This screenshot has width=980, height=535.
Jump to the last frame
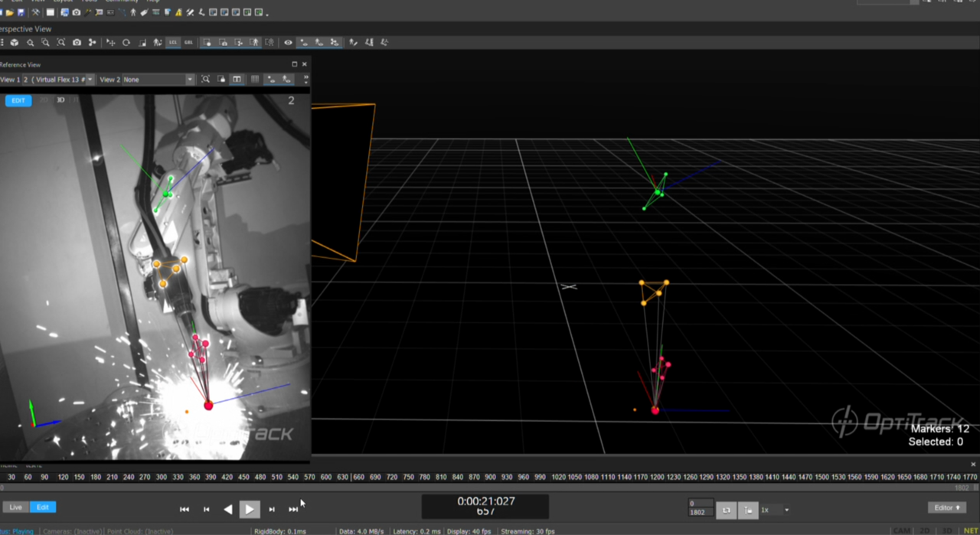(x=293, y=509)
